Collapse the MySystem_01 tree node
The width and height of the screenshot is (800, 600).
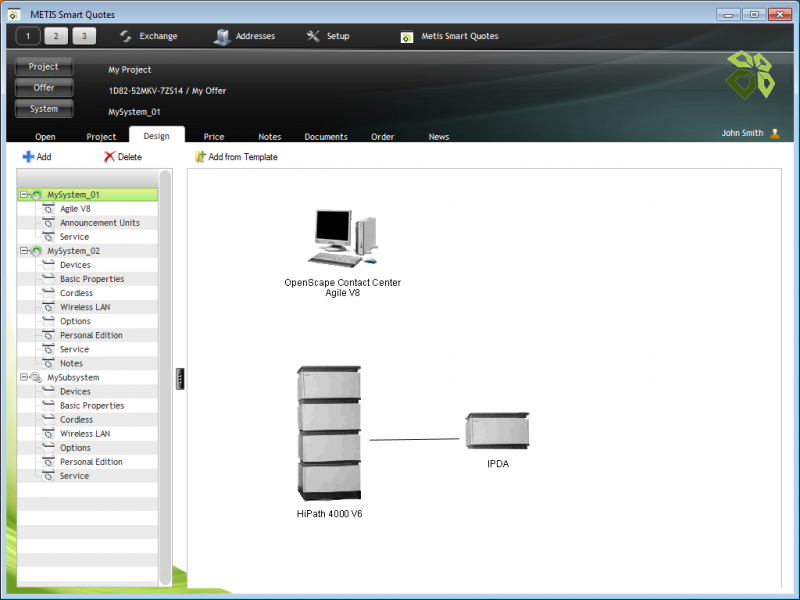[23, 195]
